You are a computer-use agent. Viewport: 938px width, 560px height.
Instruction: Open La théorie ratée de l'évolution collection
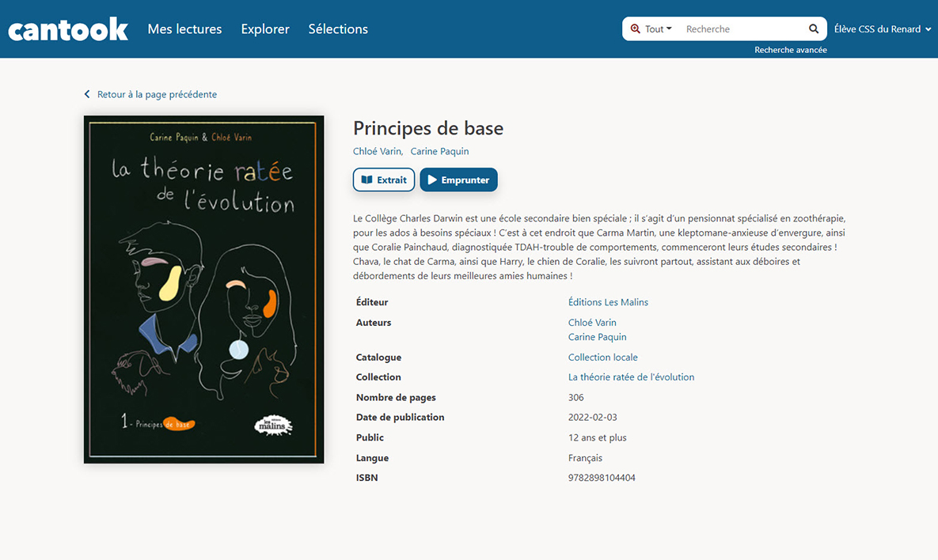(x=631, y=376)
